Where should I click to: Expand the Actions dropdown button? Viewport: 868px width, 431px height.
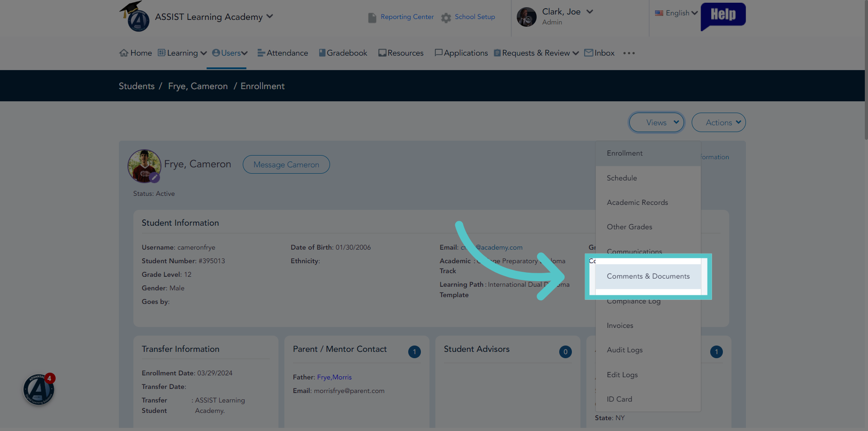719,123
